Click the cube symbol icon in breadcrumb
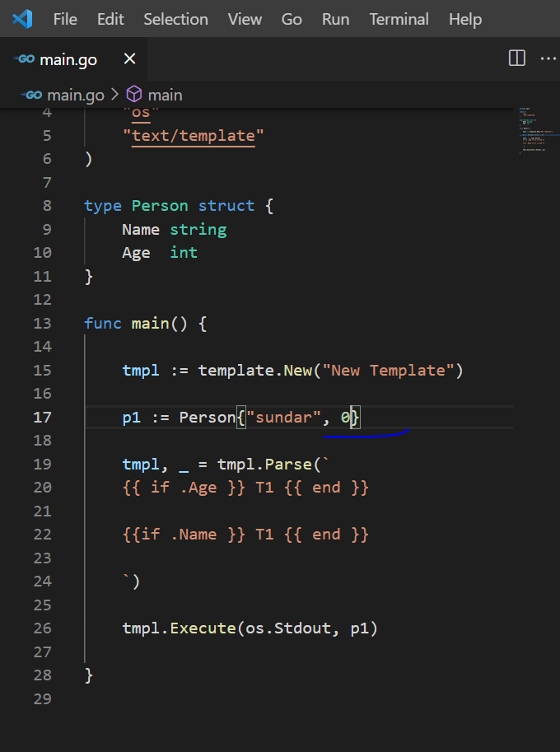The image size is (560, 752). pyautogui.click(x=133, y=95)
